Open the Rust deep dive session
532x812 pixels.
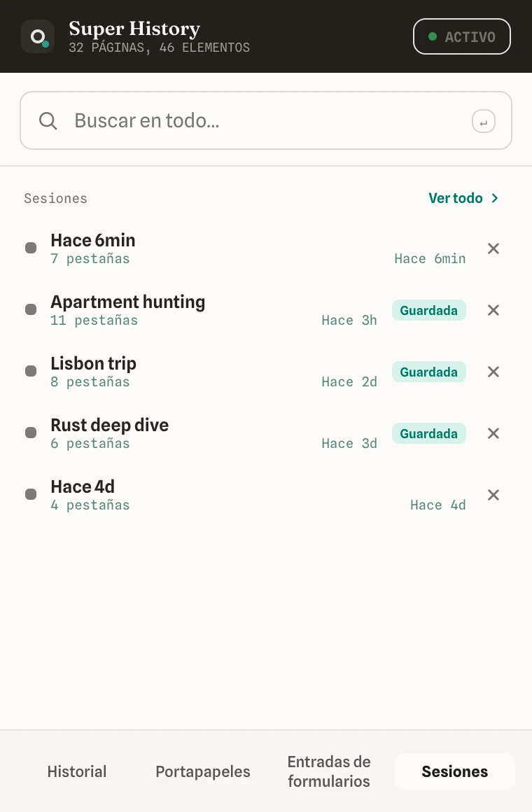109,425
